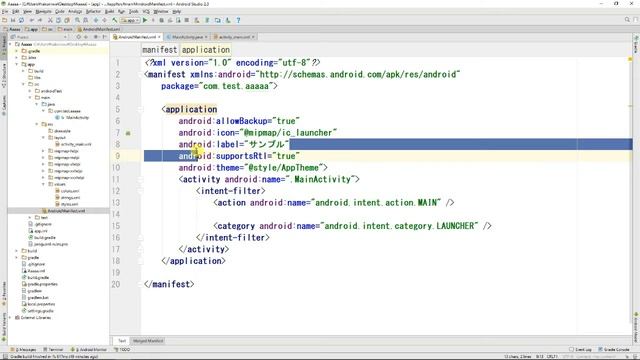
Task: Select activity_main.xml in the project tree
Action: click(x=73, y=144)
